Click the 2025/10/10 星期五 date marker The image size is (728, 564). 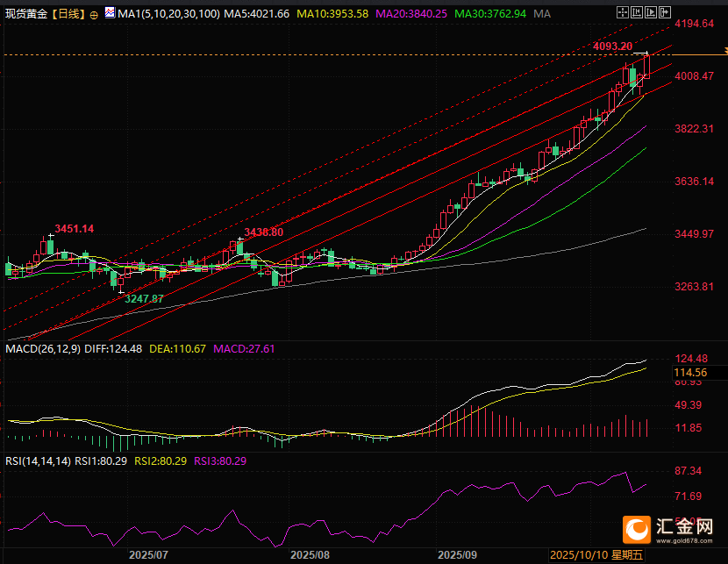596,554
